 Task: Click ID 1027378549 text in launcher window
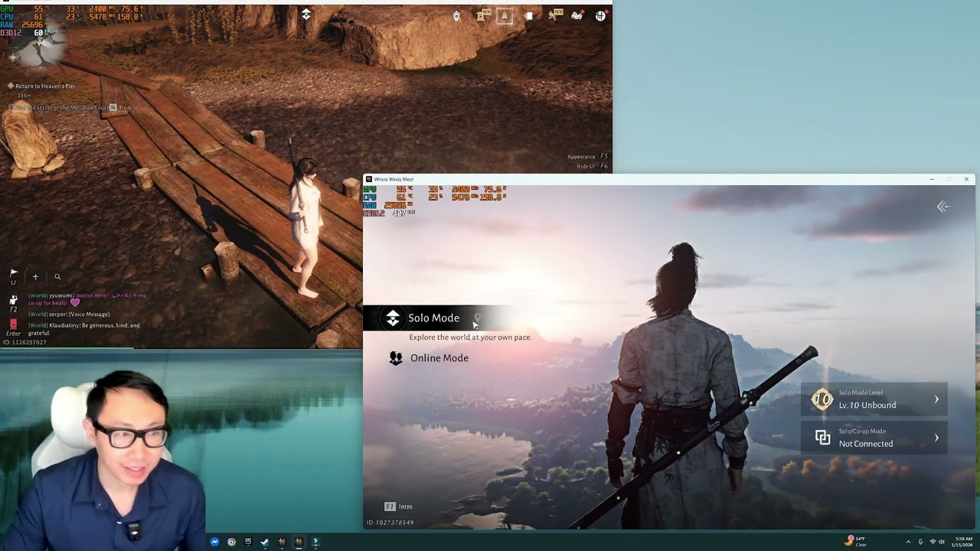[x=390, y=523]
